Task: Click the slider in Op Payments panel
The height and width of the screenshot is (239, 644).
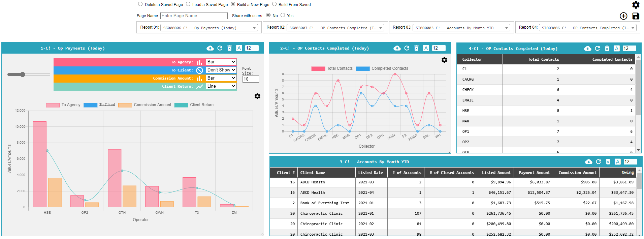Action: coord(29,74)
